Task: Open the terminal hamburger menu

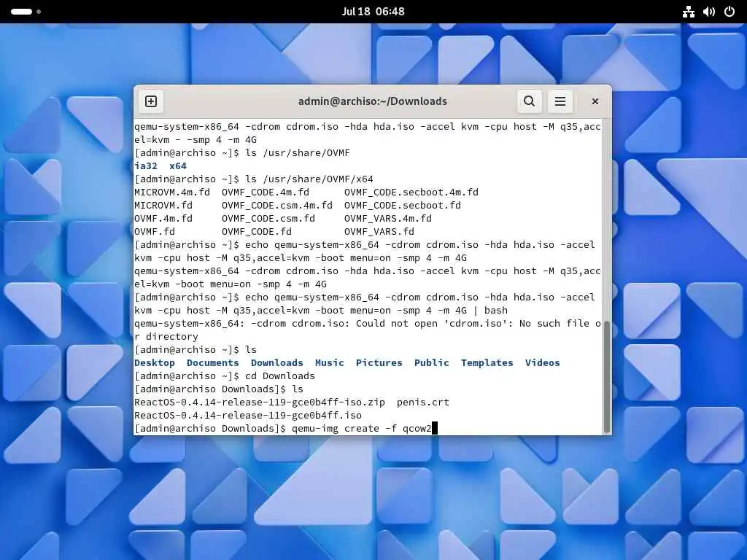Action: click(560, 101)
